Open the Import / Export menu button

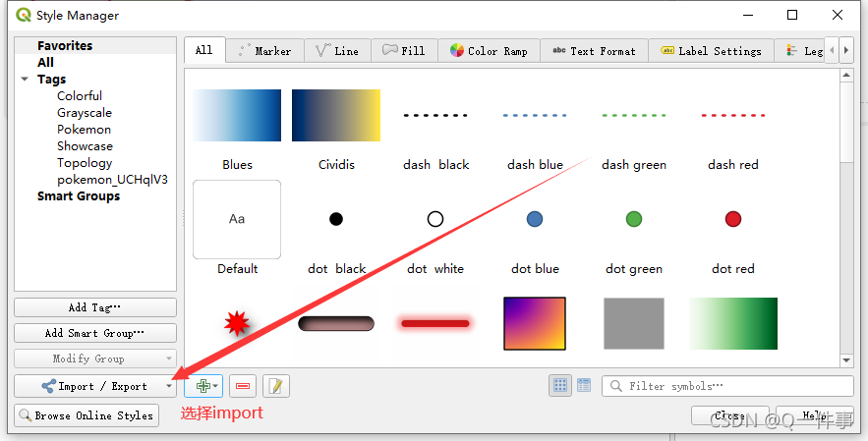[x=95, y=386]
